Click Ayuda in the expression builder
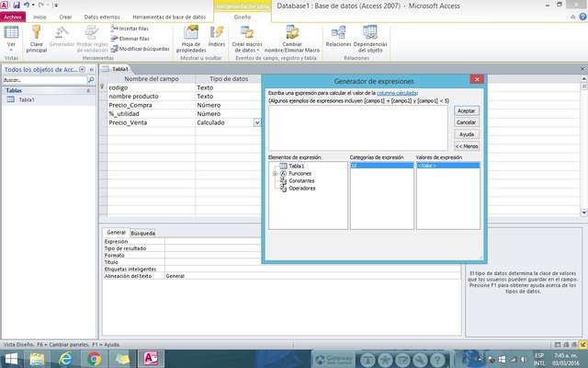Image resolution: width=588 pixels, height=368 pixels. click(x=467, y=134)
